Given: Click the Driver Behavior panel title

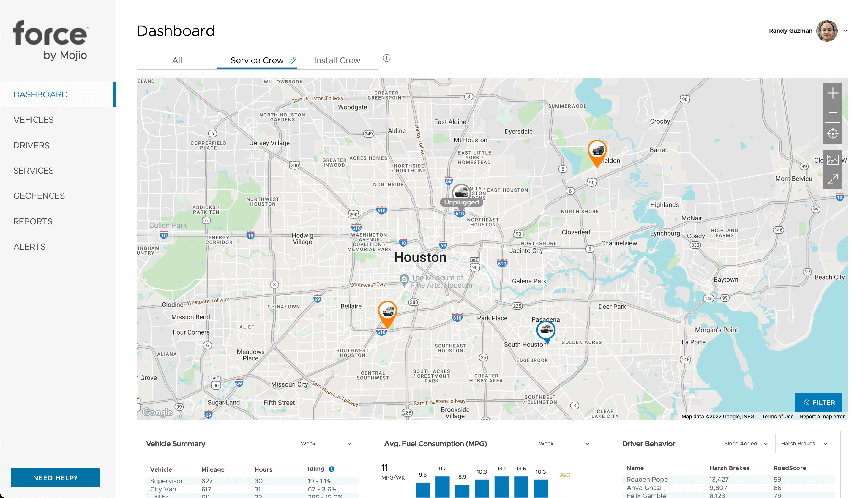Looking at the screenshot, I should pos(648,444).
